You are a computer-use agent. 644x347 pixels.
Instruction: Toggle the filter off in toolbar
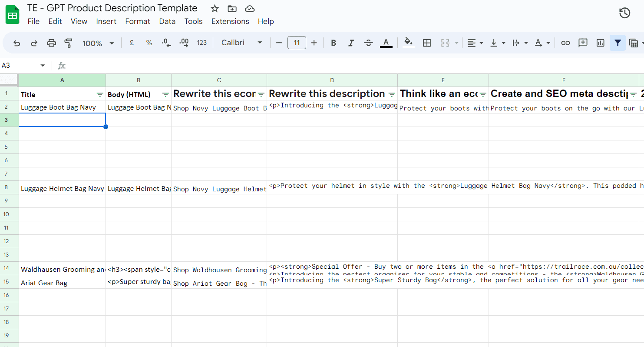tap(618, 43)
